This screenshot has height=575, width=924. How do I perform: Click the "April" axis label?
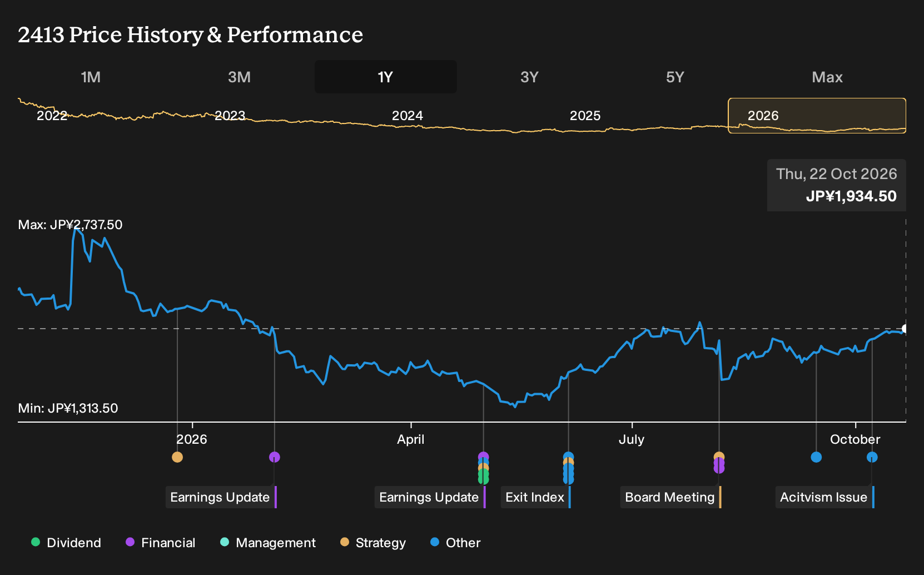coord(411,439)
